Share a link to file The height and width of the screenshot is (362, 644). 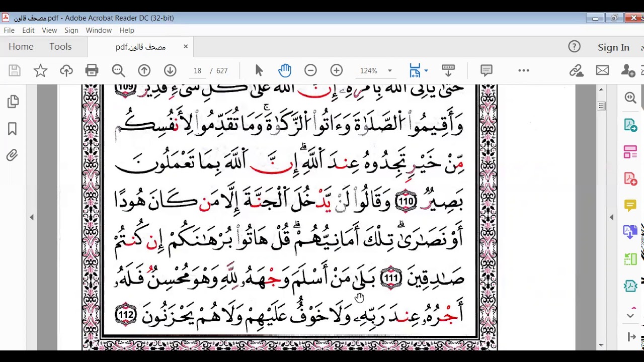pyautogui.click(x=576, y=70)
